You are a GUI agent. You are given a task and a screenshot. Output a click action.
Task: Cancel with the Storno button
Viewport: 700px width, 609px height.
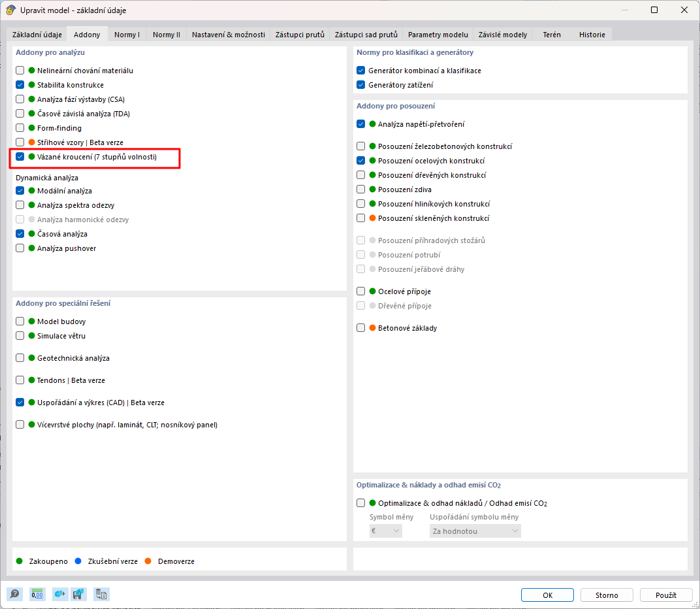click(607, 595)
